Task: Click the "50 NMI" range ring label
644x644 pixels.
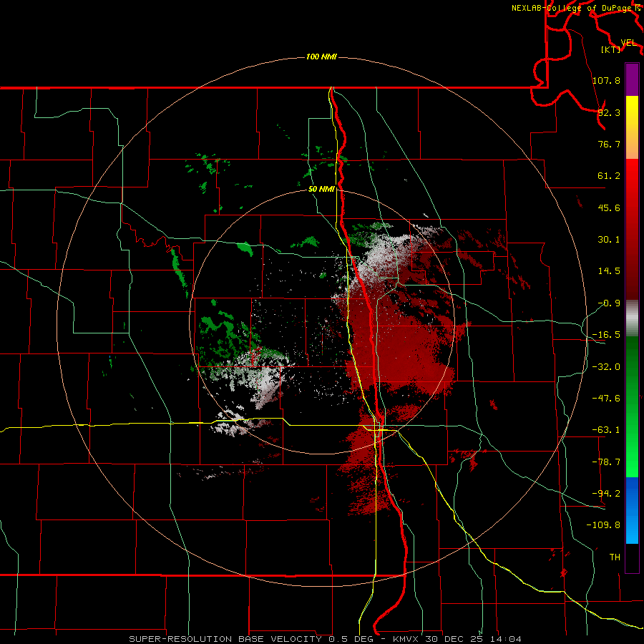Action: tap(321, 189)
